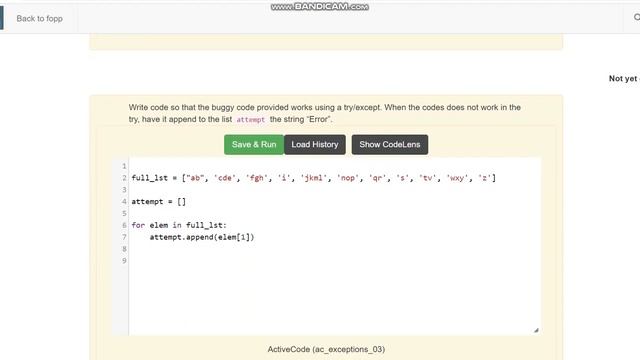Click the line 'for elem in full_lst:'
Viewport: 640px width, 360px height.
coord(179,225)
